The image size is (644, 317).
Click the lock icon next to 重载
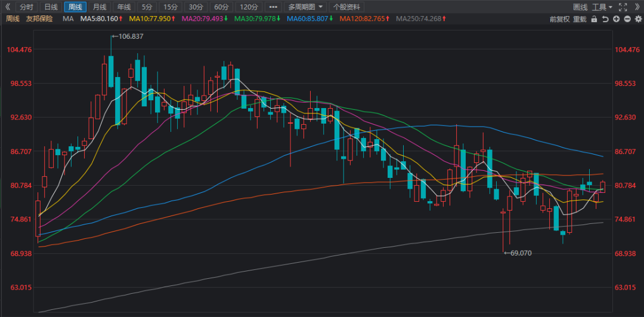pyautogui.click(x=595, y=19)
